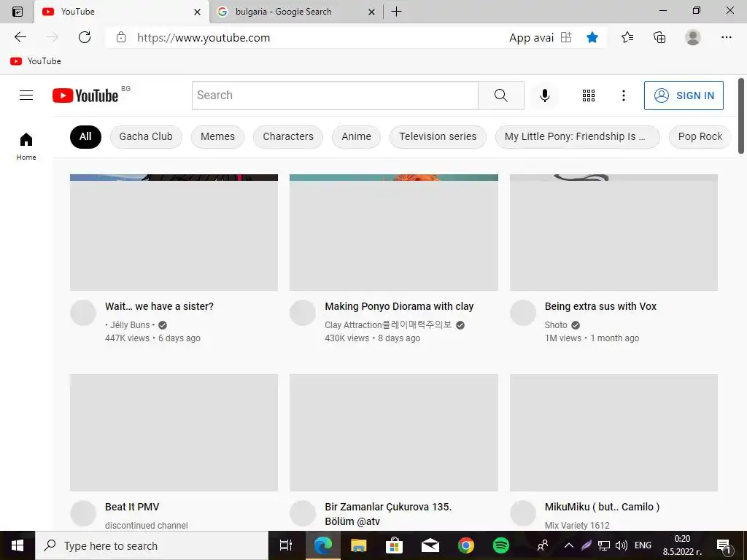The image size is (747, 560).
Task: Open the MikuMiku video thumbnail
Action: click(x=614, y=432)
